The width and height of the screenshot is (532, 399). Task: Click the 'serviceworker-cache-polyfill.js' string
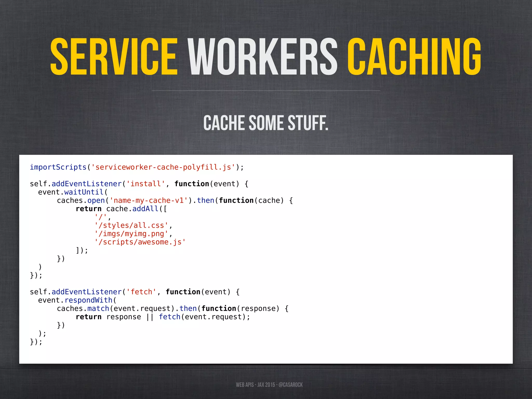coord(163,167)
